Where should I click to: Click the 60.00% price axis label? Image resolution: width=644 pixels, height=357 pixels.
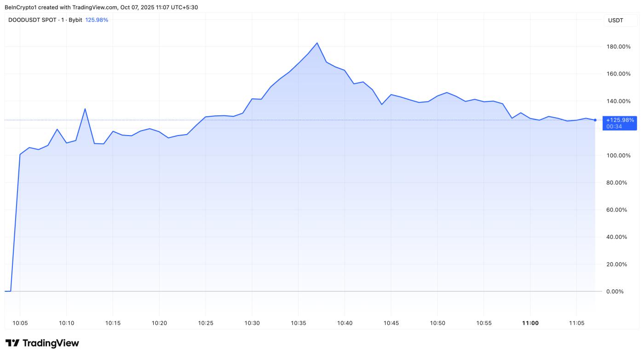pos(619,210)
